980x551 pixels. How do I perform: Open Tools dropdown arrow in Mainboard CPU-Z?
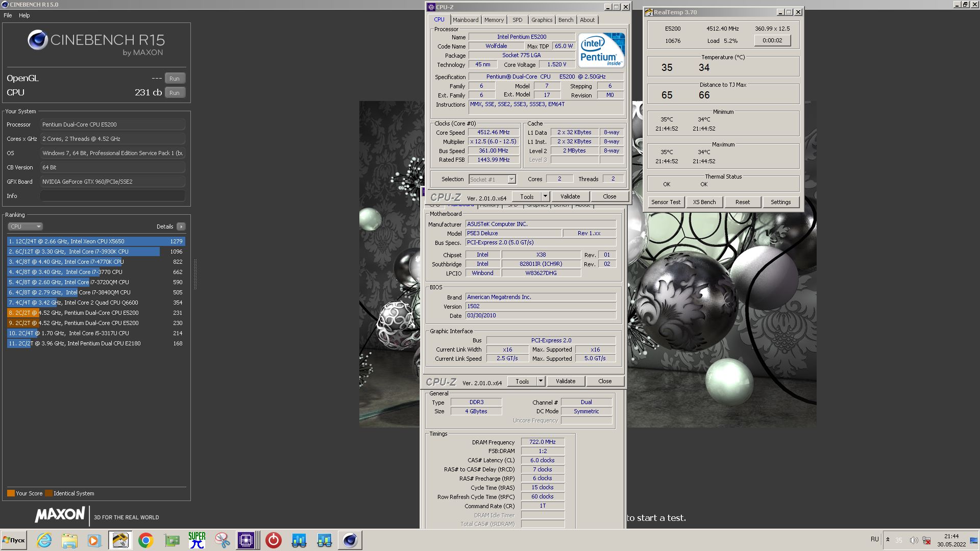(x=541, y=381)
